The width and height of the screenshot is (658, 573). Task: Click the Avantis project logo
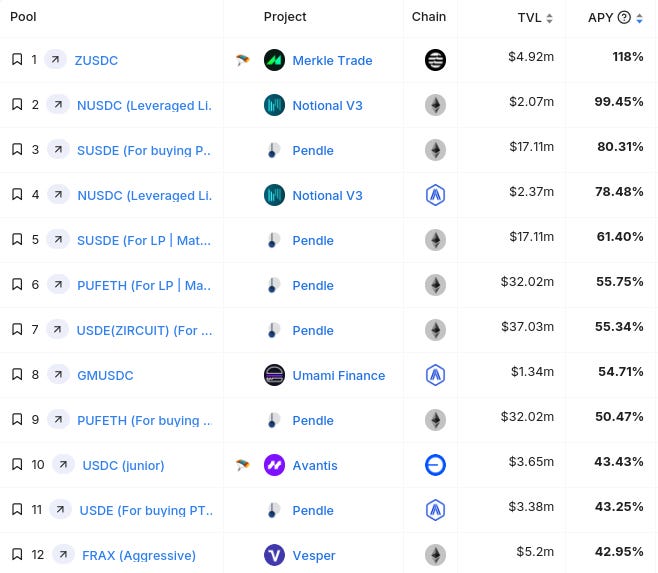click(x=274, y=465)
